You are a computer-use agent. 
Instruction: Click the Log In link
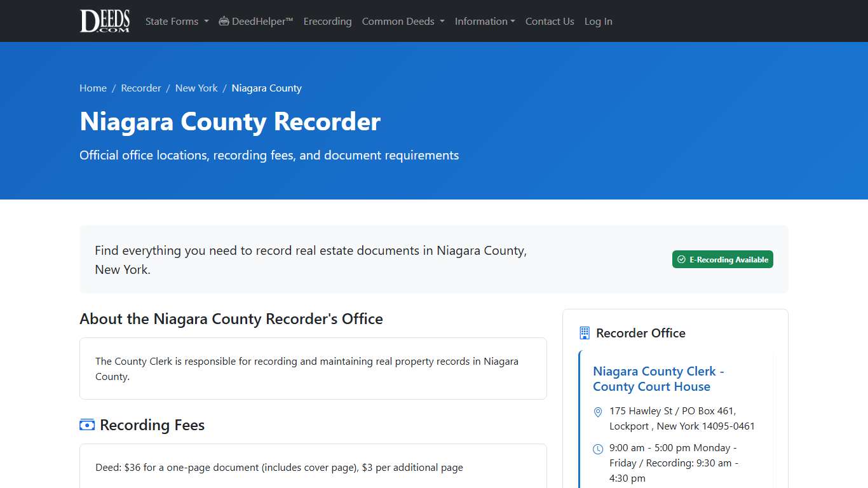598,21
